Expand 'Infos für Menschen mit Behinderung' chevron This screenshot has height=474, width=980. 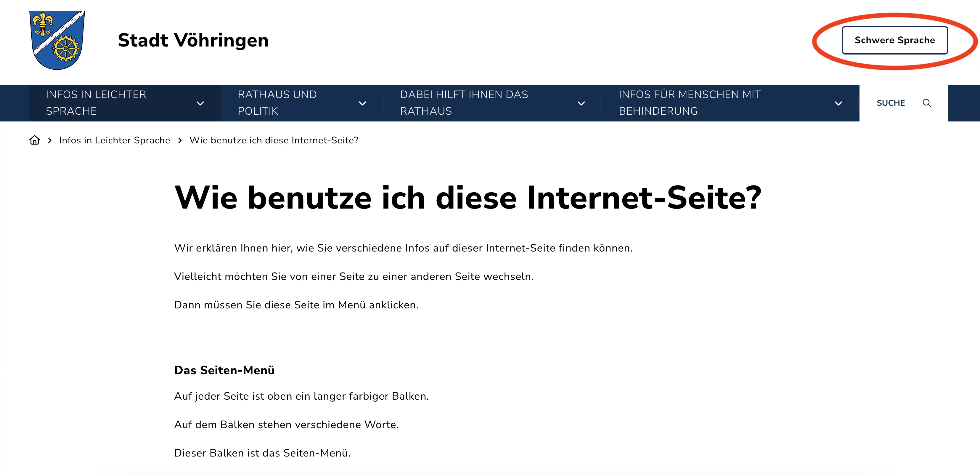click(x=838, y=103)
